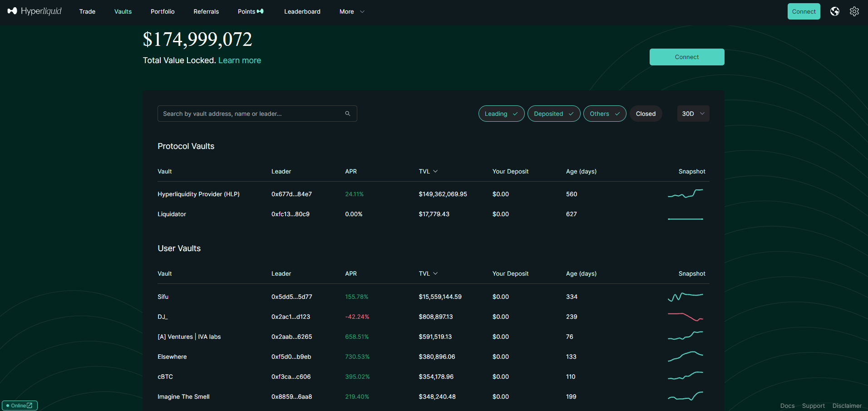This screenshot has width=868, height=411.
Task: Open the Disclaimer link
Action: 847,406
